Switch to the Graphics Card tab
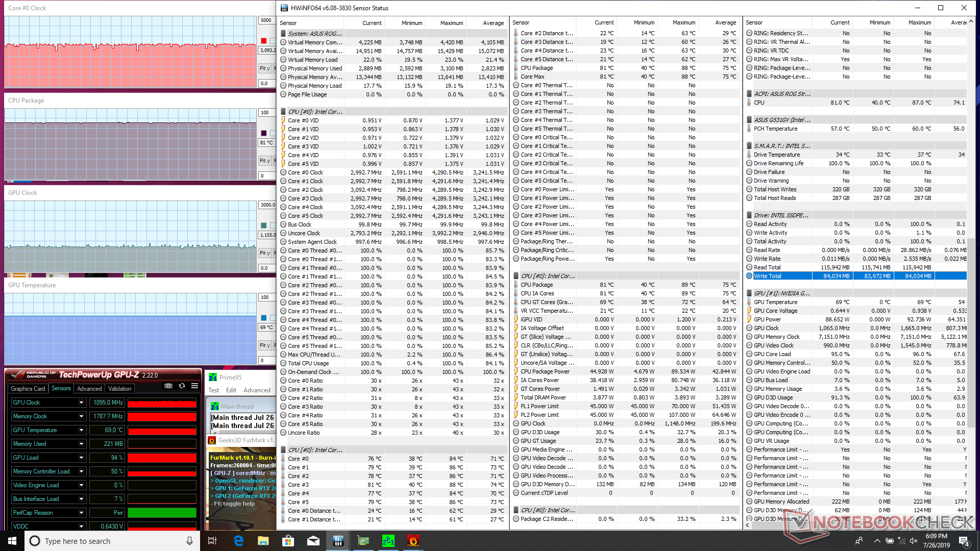The height and width of the screenshot is (551, 980). tap(28, 389)
